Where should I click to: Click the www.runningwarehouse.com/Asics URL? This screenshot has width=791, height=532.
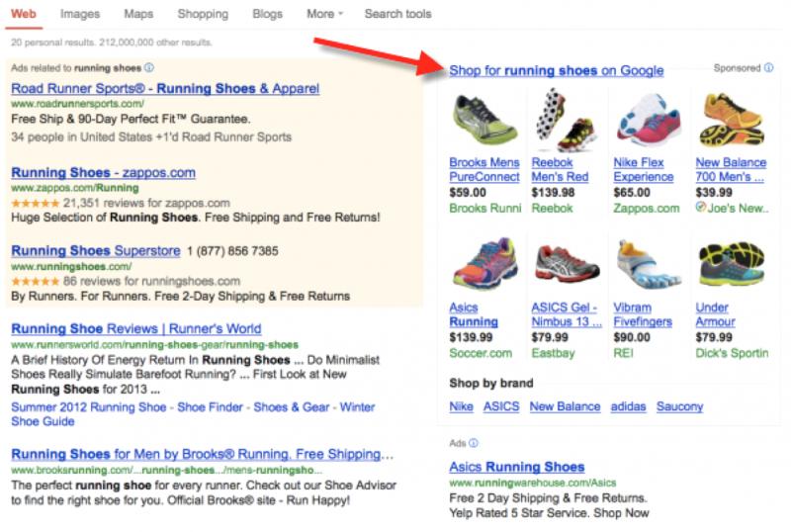coord(533,483)
